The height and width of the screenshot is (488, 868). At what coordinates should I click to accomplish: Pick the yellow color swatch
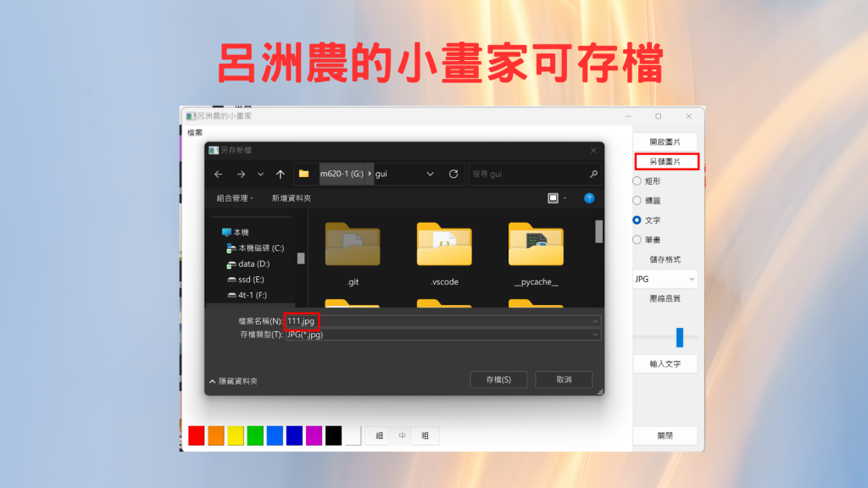coord(236,435)
